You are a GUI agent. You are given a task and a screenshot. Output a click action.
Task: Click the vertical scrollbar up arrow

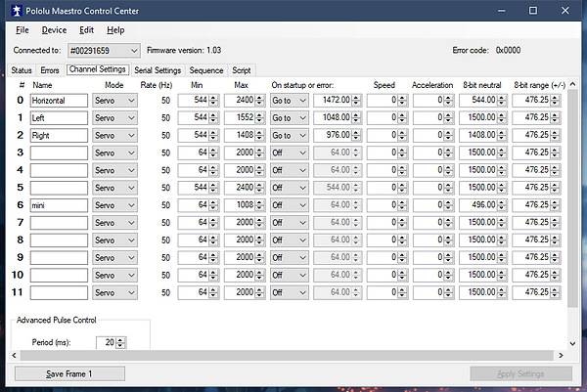[572, 84]
